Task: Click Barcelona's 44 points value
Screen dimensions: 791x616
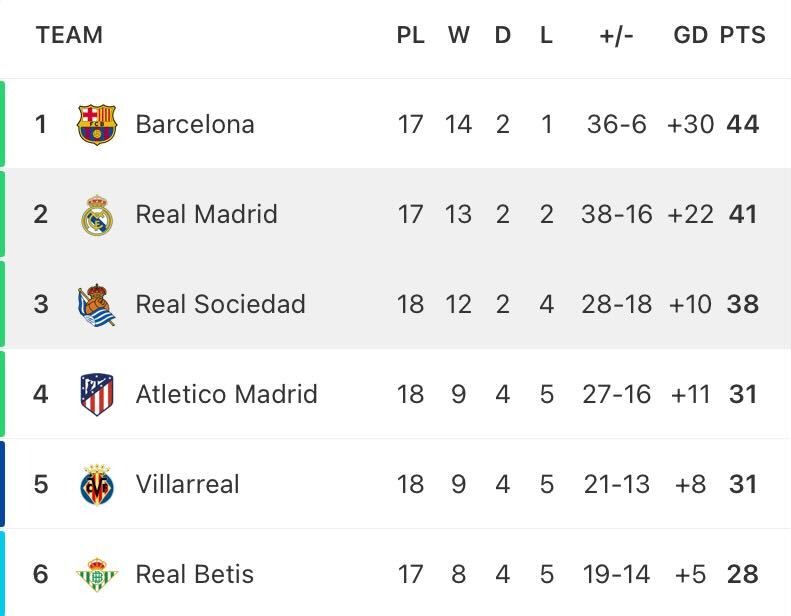Action: coord(743,124)
